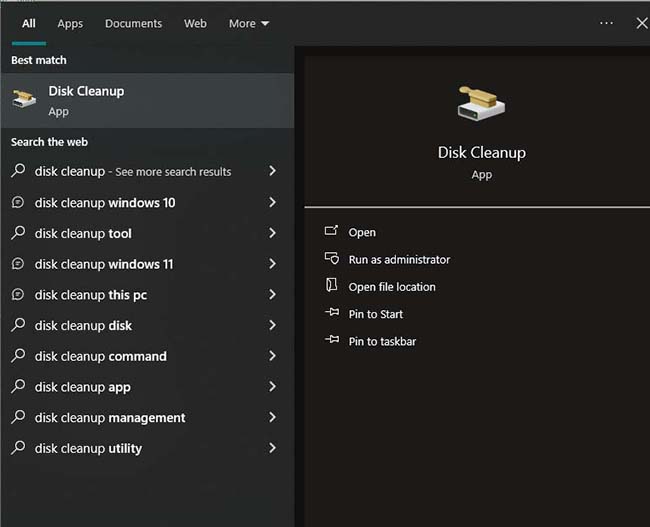Switch to the Documents tab
The height and width of the screenshot is (527, 650).
point(133,23)
